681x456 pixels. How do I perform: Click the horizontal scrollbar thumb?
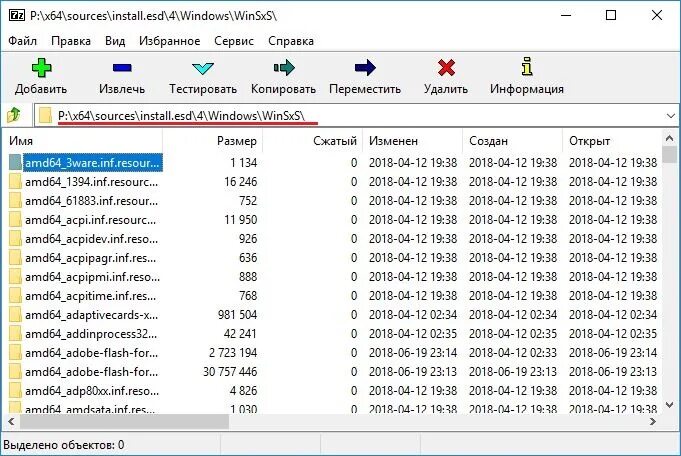pos(124,421)
